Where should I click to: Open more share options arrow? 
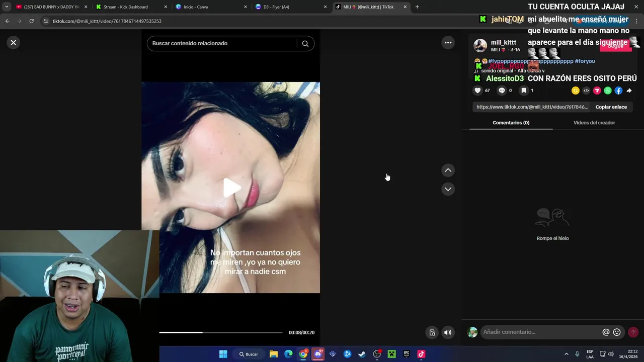[x=629, y=90]
